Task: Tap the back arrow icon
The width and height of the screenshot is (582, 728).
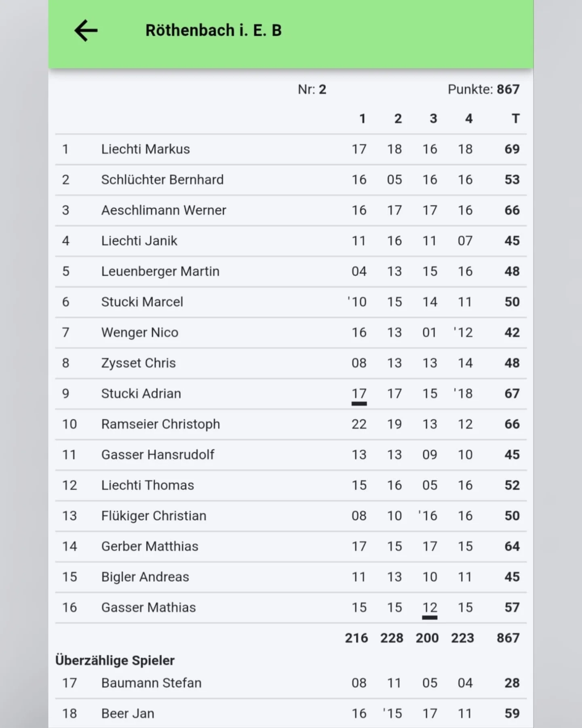Action: (86, 31)
